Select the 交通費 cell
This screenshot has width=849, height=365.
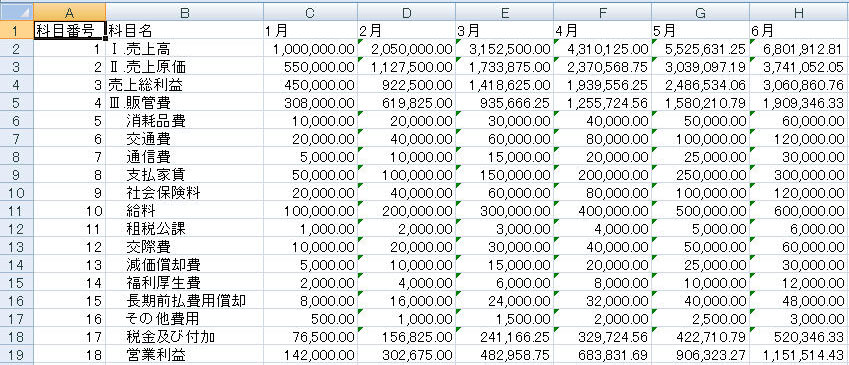point(185,139)
